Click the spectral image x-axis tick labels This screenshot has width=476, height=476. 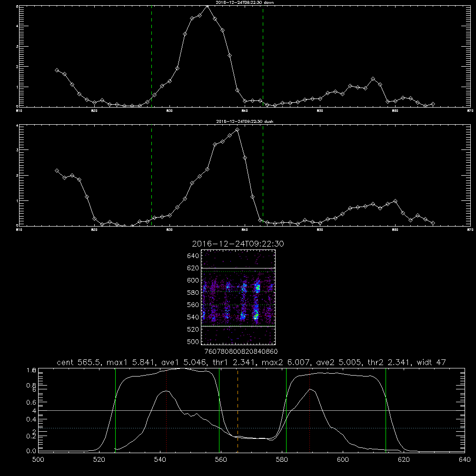241,352
